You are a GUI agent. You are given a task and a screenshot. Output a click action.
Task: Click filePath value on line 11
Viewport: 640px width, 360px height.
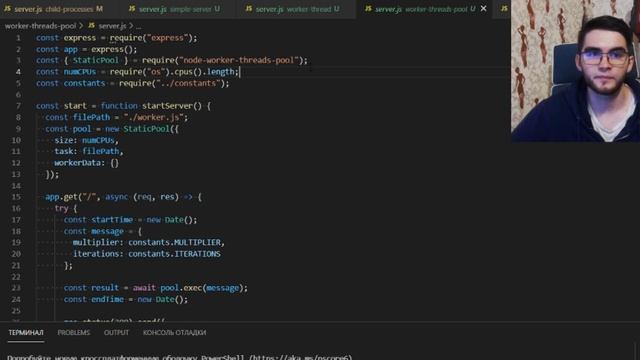pyautogui.click(x=100, y=151)
